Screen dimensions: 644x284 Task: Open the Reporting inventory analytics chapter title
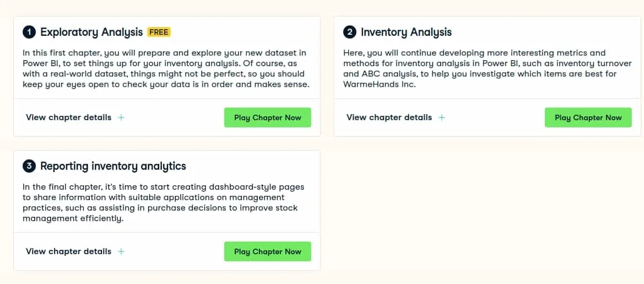point(113,166)
